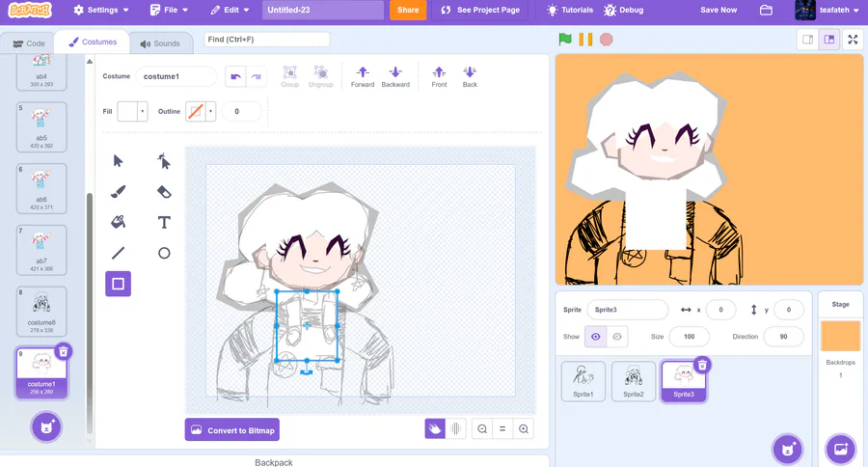Toggle the striped view mode button
Image resolution: width=868 pixels, height=467 pixels.
pyautogui.click(x=455, y=428)
